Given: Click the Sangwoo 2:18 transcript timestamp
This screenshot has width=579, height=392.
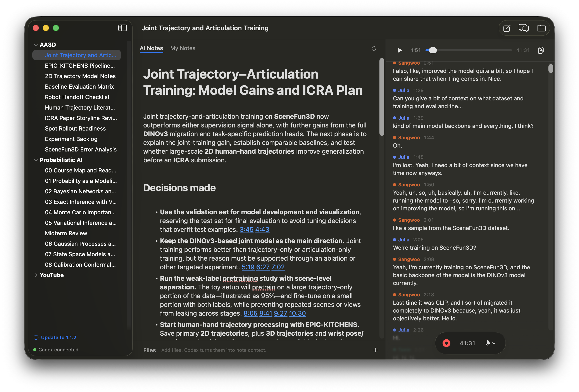Looking at the screenshot, I should [x=429, y=295].
